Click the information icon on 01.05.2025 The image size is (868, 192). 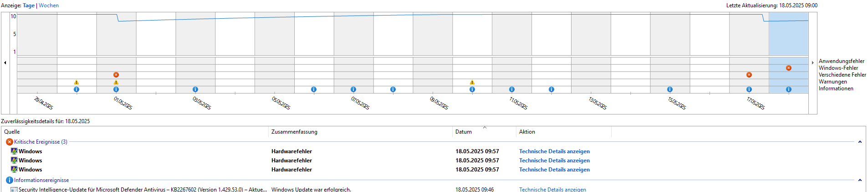[116, 89]
